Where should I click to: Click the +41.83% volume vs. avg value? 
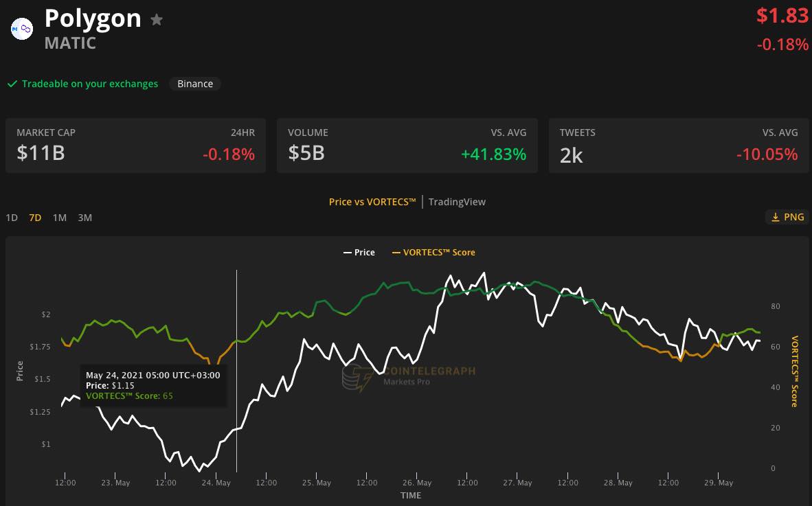(x=493, y=154)
